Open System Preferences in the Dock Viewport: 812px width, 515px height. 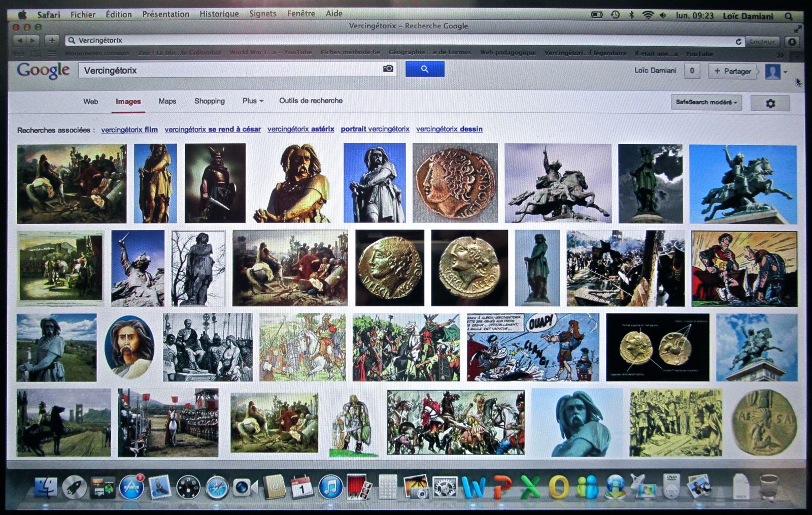(445, 488)
